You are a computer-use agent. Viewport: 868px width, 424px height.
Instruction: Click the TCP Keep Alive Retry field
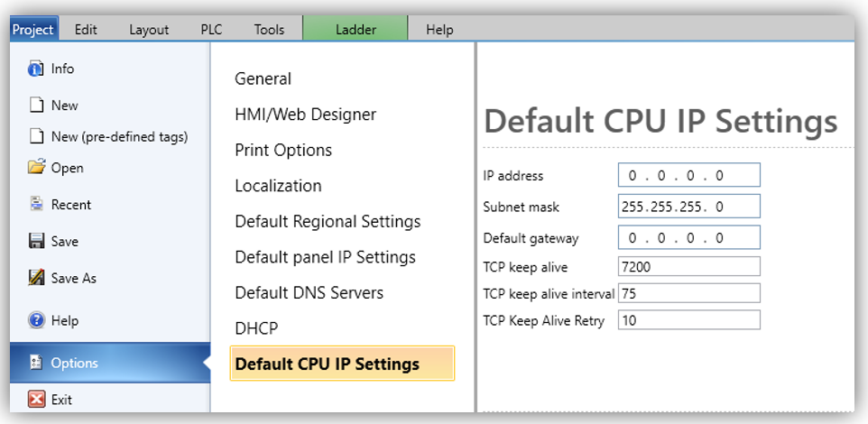[689, 320]
